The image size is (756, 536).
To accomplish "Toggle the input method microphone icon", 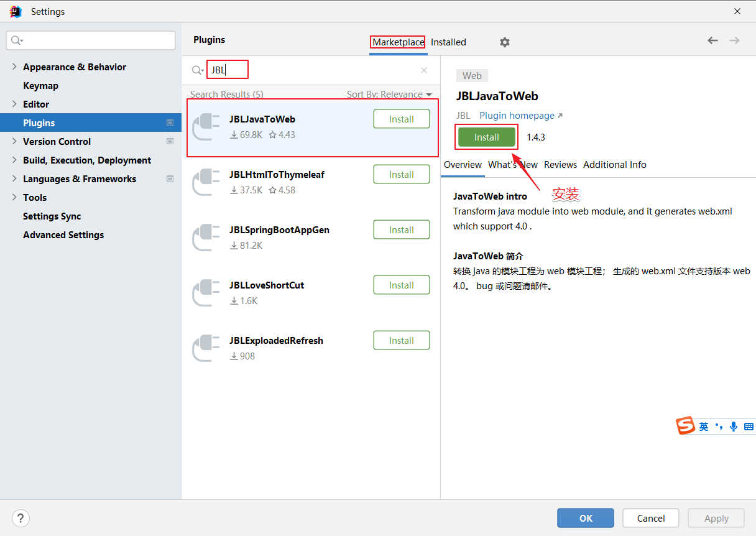I will [734, 427].
